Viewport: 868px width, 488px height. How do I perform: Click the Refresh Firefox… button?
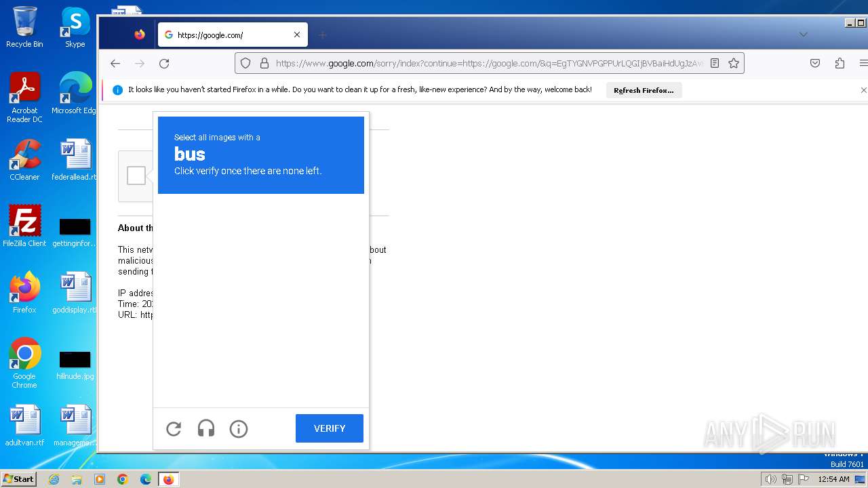point(644,90)
